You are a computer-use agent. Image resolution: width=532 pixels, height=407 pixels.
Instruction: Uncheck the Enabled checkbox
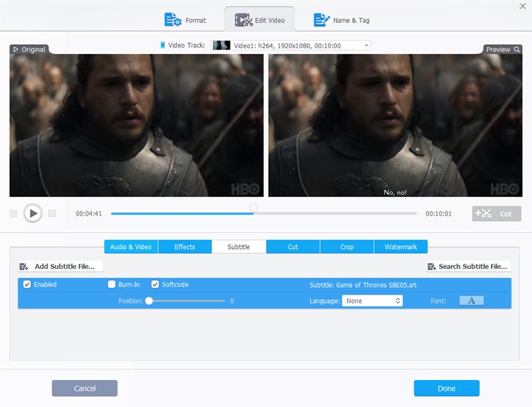click(x=27, y=284)
